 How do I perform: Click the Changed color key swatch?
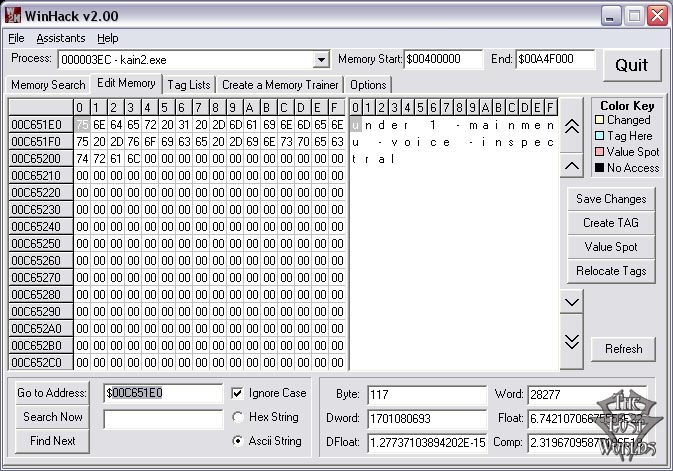(600, 120)
